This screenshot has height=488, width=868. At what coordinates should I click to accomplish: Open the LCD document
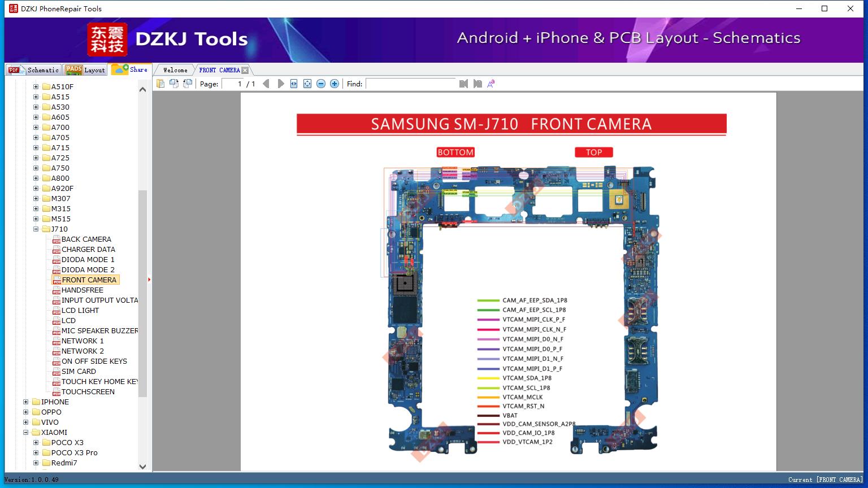[68, 321]
